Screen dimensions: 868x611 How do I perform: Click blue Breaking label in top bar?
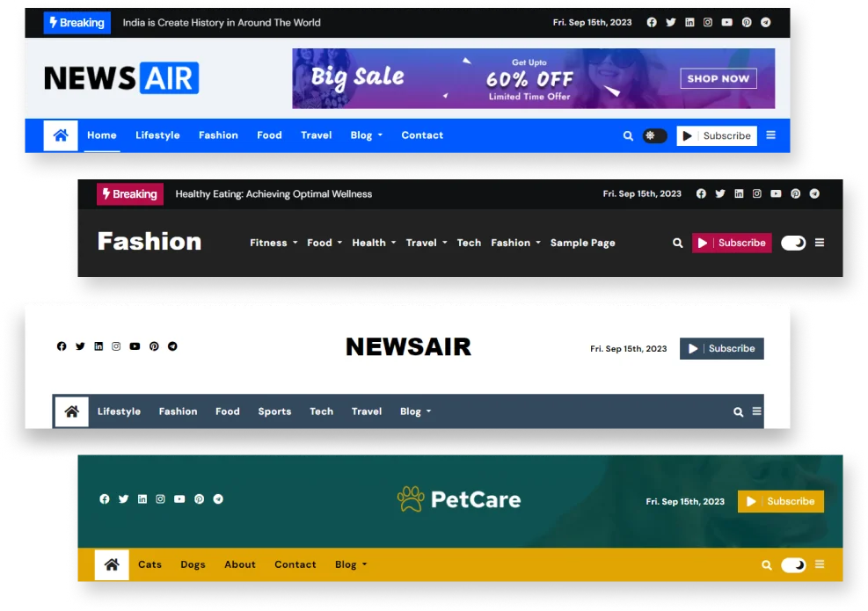pyautogui.click(x=77, y=23)
